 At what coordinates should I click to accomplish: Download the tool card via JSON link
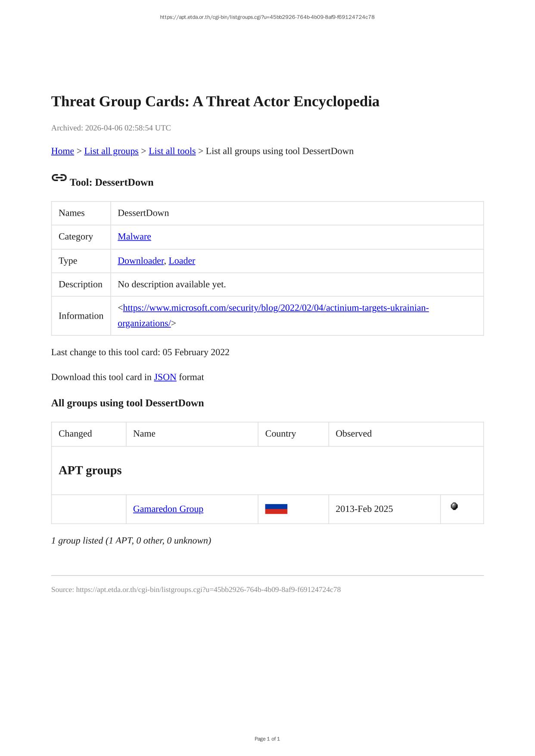click(165, 377)
